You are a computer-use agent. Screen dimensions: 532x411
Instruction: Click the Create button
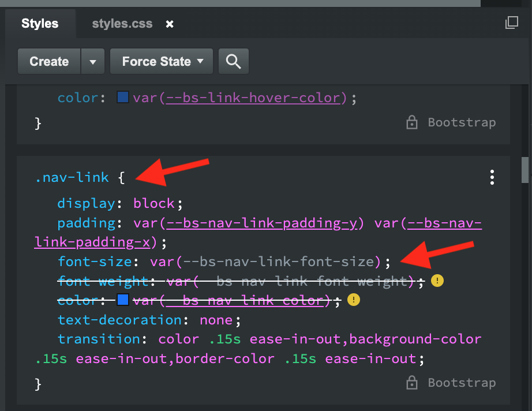tap(48, 61)
